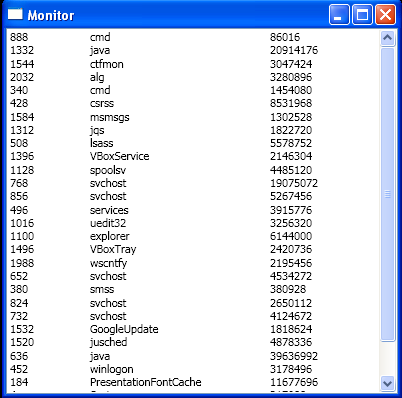This screenshot has height=398, width=402.
Task: Click memory value 1454080
Action: click(x=291, y=90)
